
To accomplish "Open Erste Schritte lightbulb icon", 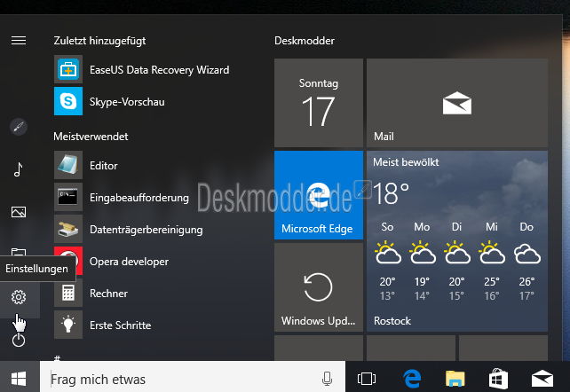I will (68, 325).
